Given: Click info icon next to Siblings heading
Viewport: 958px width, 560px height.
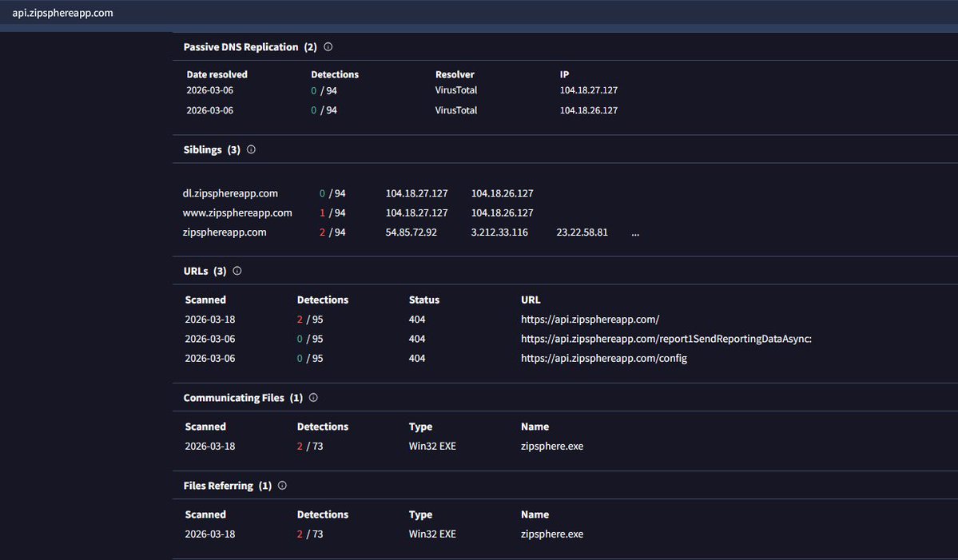Looking at the screenshot, I should point(251,149).
